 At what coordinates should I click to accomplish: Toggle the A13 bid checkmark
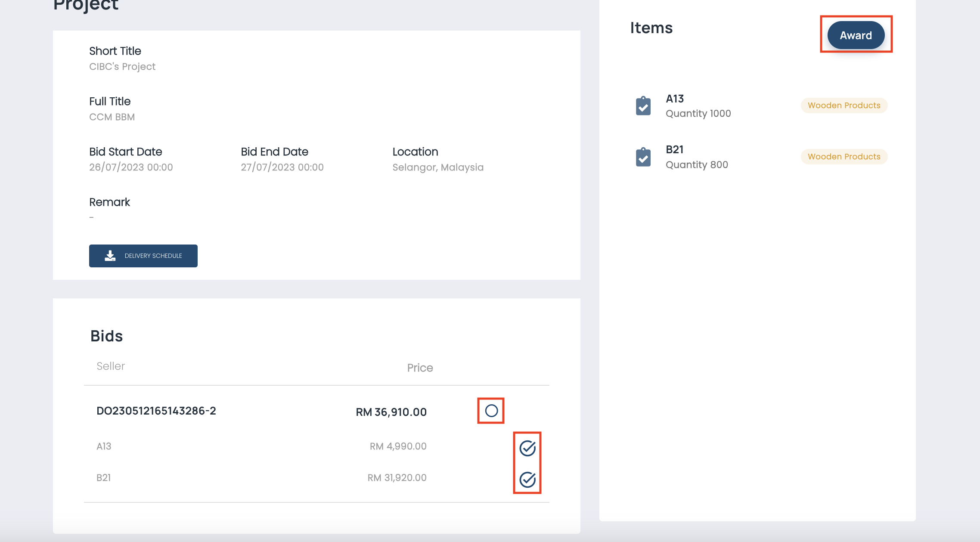(x=527, y=448)
